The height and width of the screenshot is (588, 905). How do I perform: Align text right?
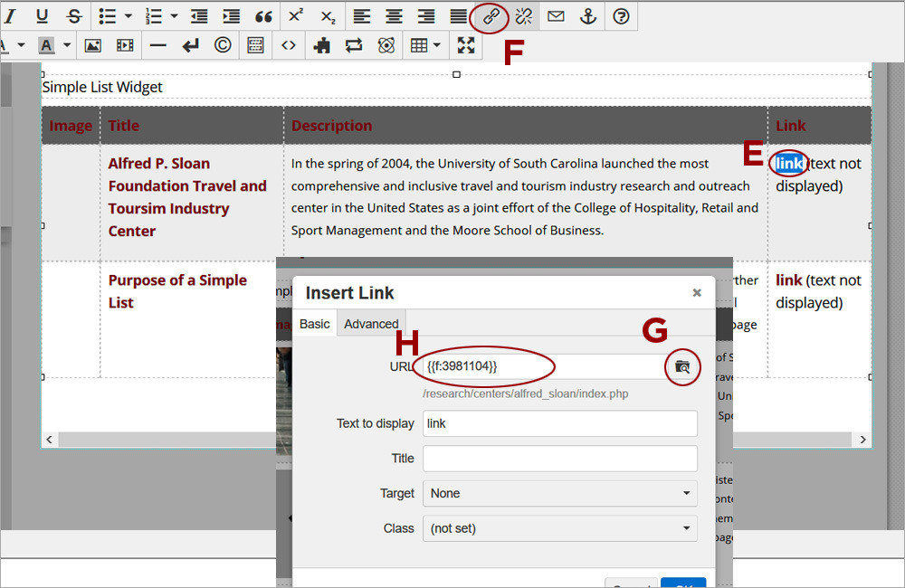pyautogui.click(x=426, y=16)
